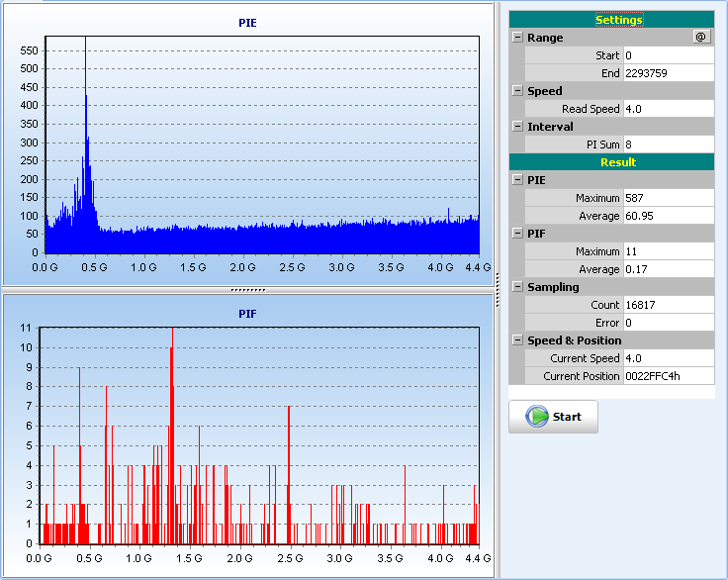Collapse the Interval group
The height and width of the screenshot is (580, 728).
pyautogui.click(x=517, y=127)
